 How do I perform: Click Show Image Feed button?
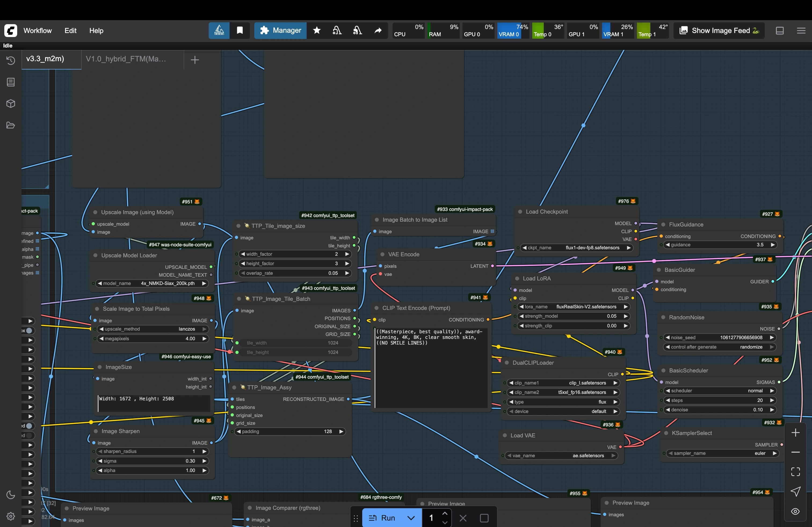pos(720,30)
